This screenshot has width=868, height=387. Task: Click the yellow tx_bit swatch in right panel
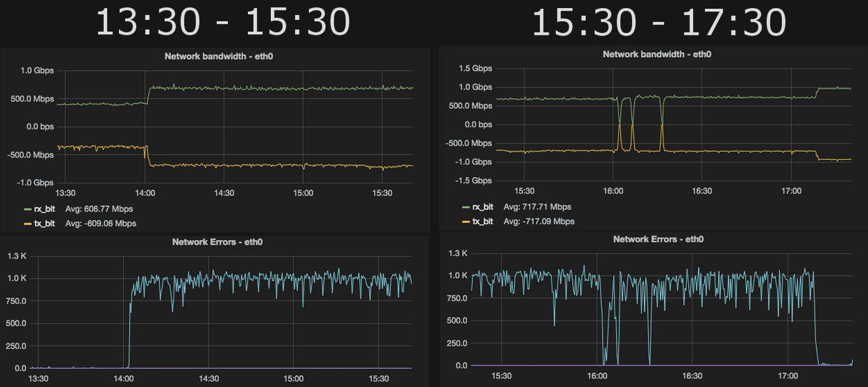466,221
